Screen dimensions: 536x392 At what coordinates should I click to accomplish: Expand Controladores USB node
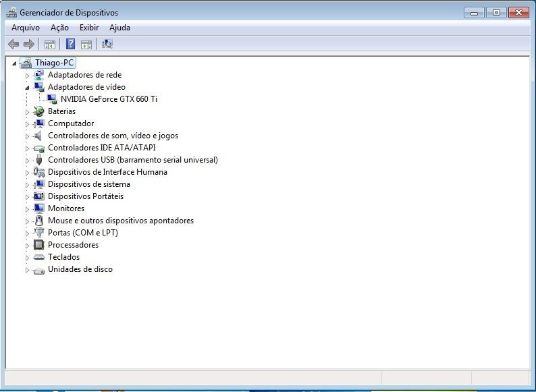(28, 161)
